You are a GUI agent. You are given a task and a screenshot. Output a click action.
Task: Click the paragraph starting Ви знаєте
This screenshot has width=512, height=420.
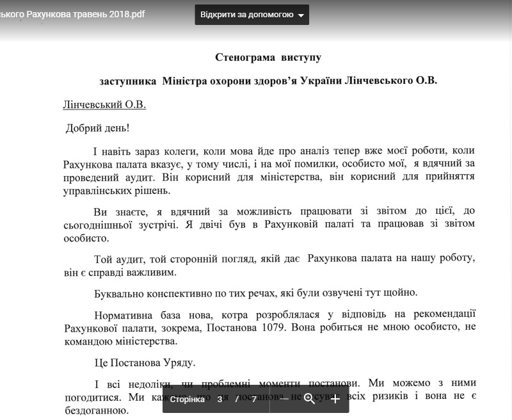pyautogui.click(x=269, y=224)
